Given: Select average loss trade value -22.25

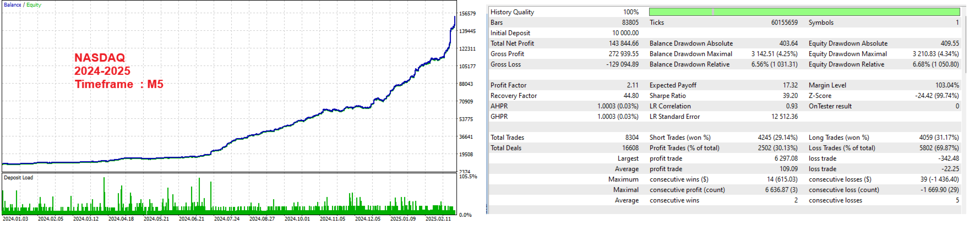Looking at the screenshot, I should (x=950, y=169).
